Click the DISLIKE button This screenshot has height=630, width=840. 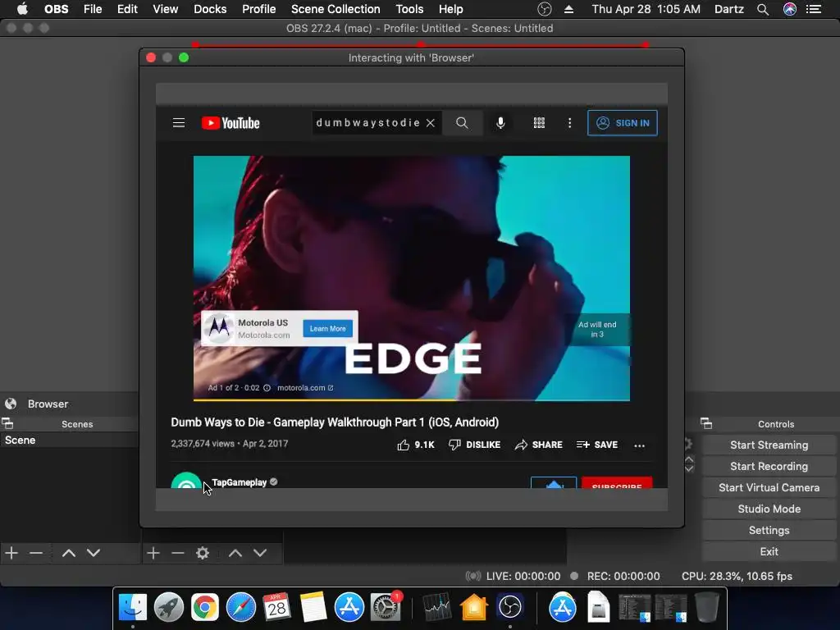tap(475, 445)
